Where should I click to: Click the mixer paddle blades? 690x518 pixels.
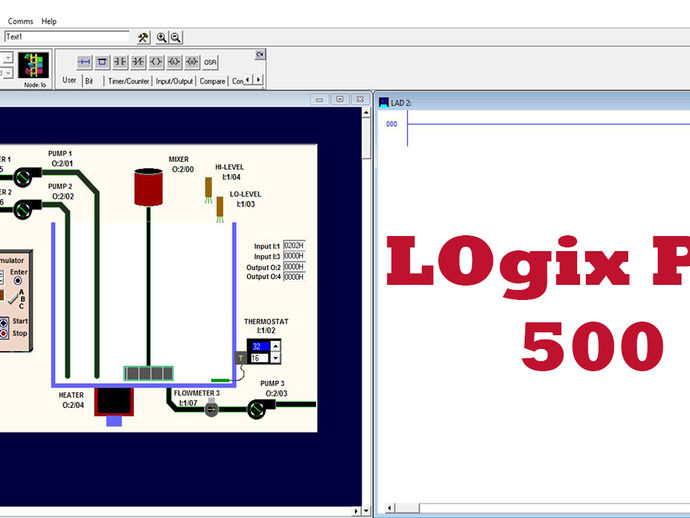pyautogui.click(x=149, y=373)
